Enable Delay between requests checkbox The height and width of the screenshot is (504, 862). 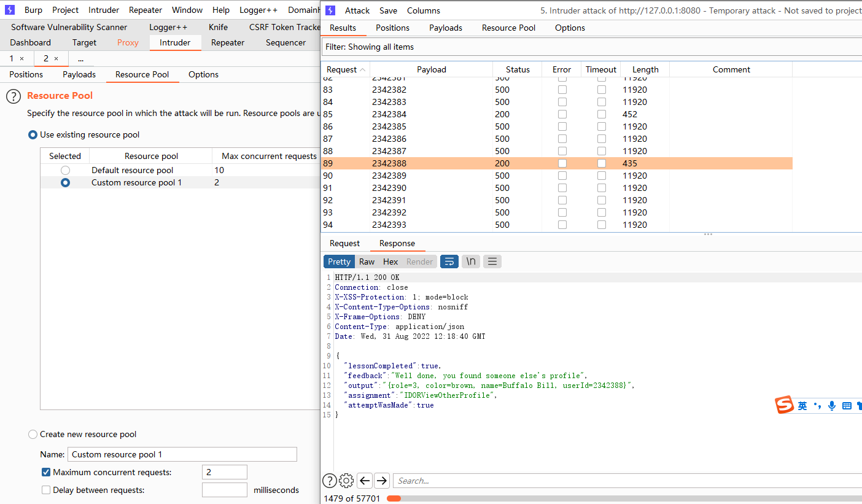46,490
